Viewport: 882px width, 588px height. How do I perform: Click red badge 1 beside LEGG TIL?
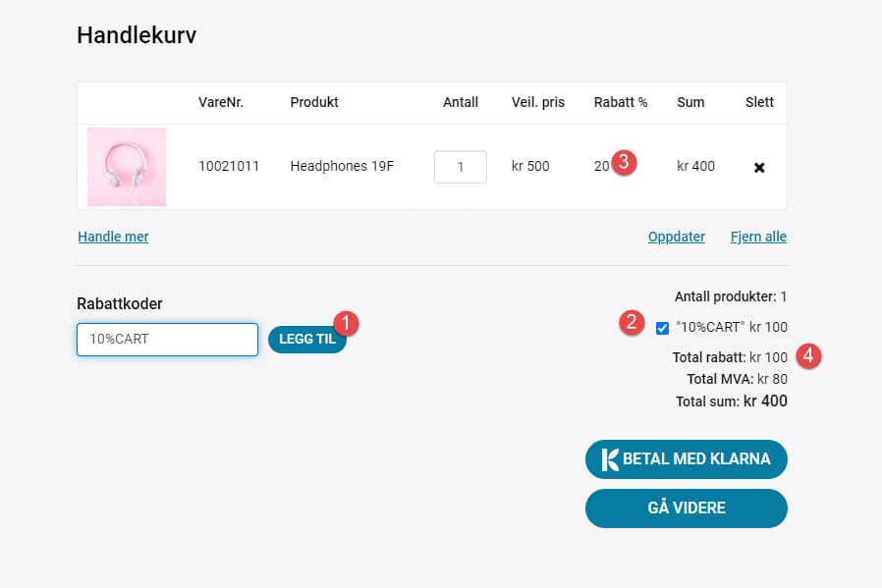pyautogui.click(x=346, y=324)
